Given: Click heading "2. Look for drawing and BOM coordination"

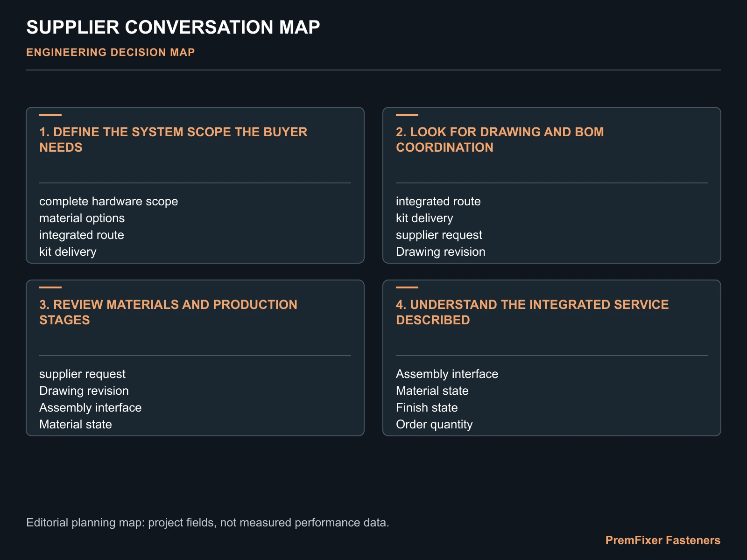Looking at the screenshot, I should pyautogui.click(x=500, y=140).
